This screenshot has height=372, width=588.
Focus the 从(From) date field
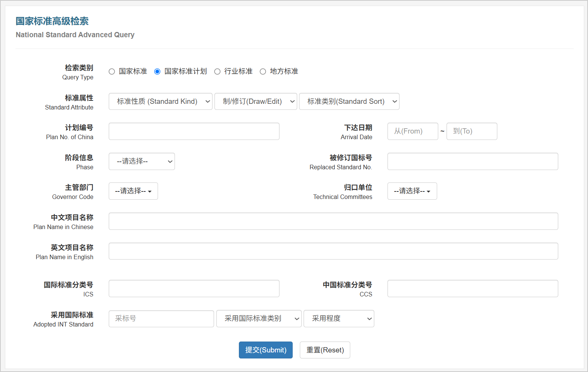pyautogui.click(x=413, y=131)
